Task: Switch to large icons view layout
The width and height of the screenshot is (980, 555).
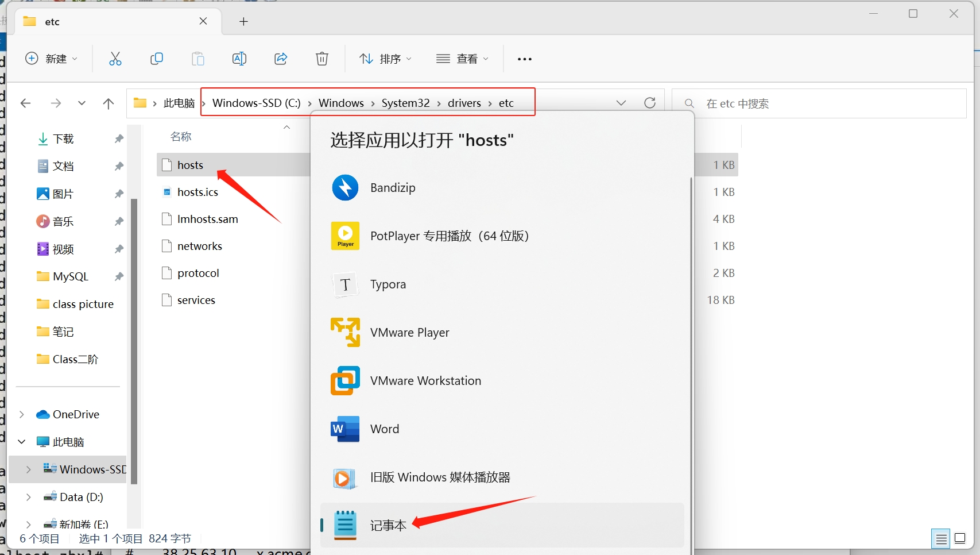Action: 960,539
